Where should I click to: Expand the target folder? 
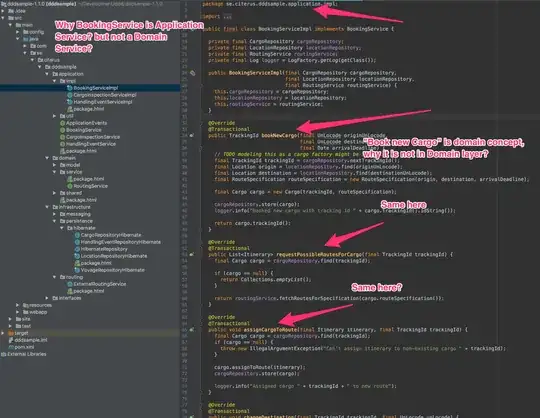click(3, 333)
